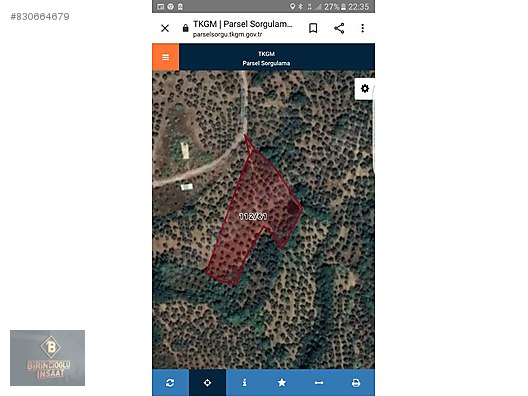Select the parcel label 112/61

point(253,216)
